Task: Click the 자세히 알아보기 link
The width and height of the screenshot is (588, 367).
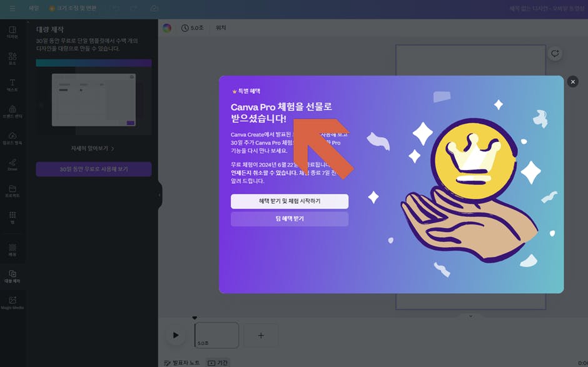Action: pos(93,148)
